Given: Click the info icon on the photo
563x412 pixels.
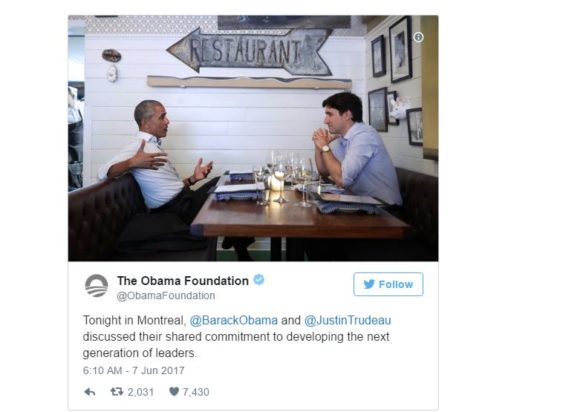Looking at the screenshot, I should click(418, 37).
